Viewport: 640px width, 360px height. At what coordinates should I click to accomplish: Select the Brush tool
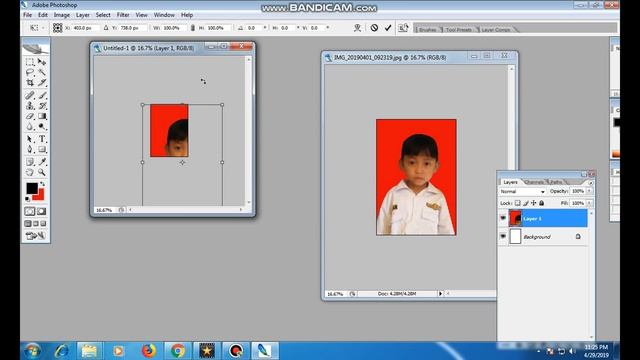point(42,96)
